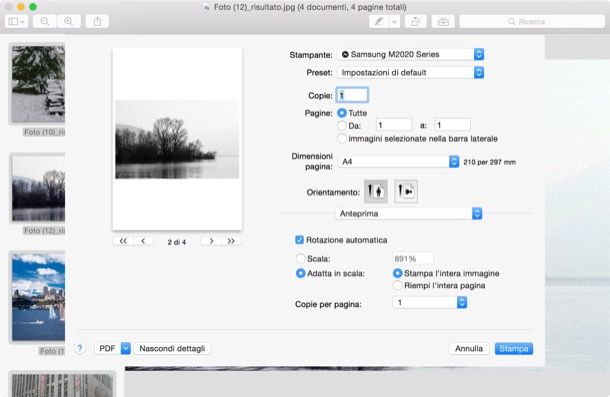Click the Annulla button
Image resolution: width=610 pixels, height=397 pixels.
(x=469, y=348)
